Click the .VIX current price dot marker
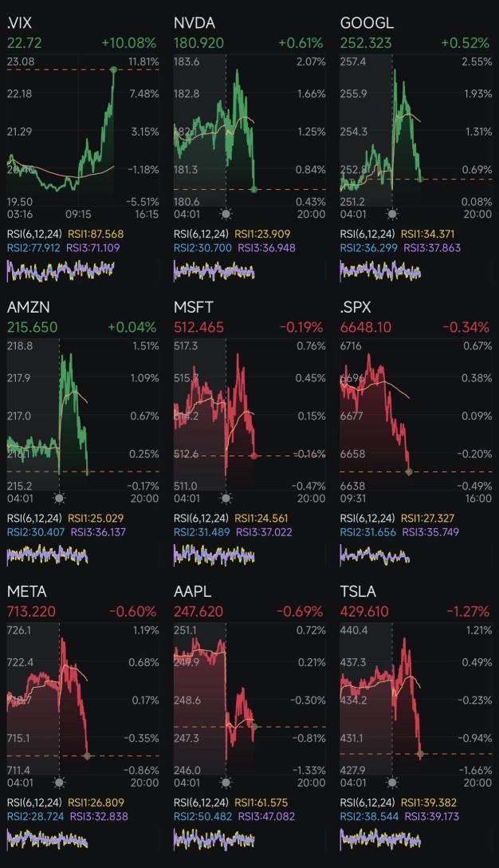The image size is (499, 868). click(113, 70)
